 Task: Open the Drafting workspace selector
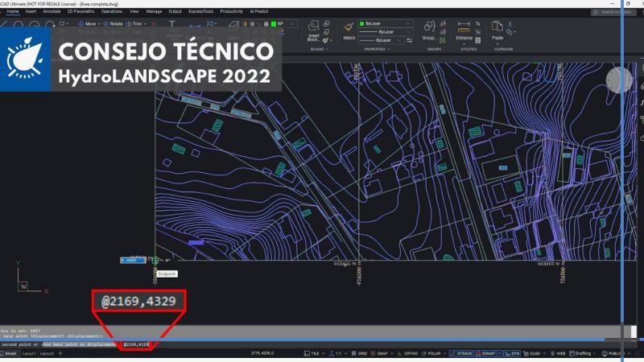(x=583, y=353)
